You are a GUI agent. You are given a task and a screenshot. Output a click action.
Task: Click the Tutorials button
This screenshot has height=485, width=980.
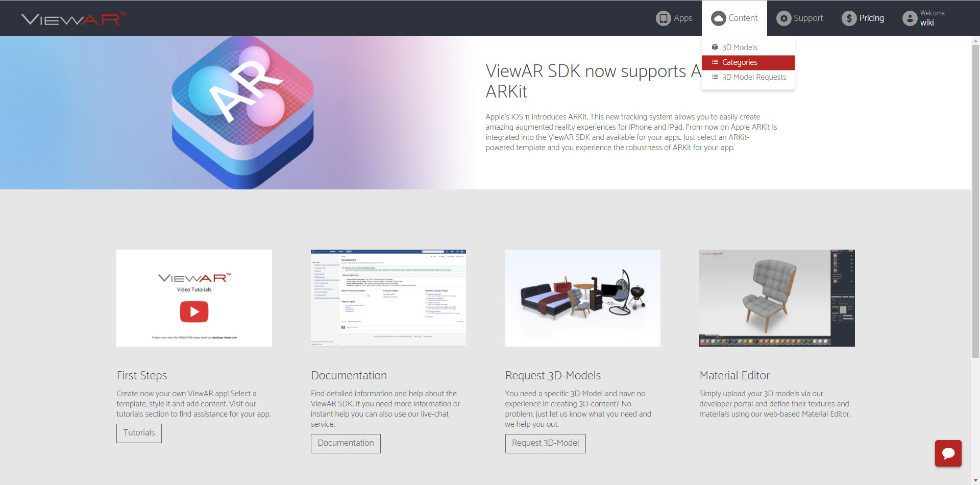139,433
